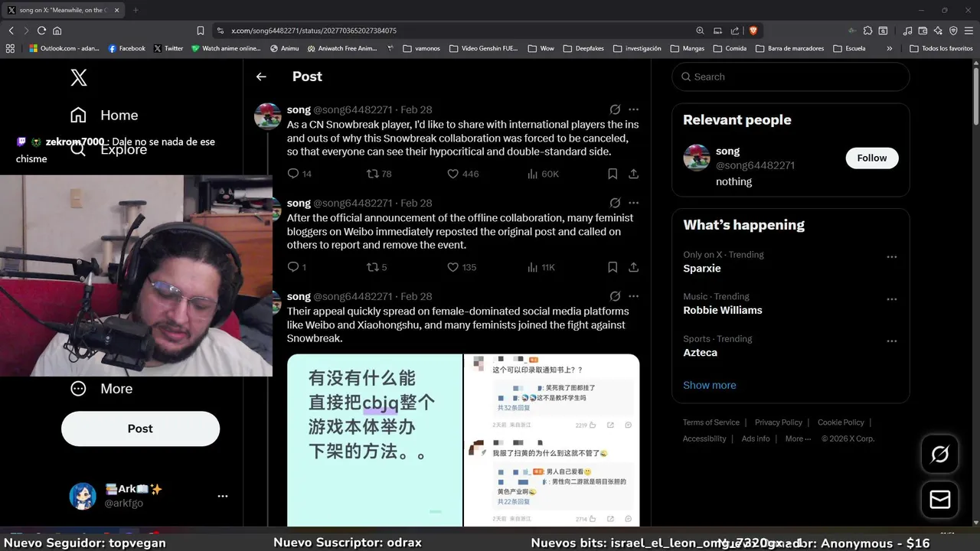Open Accessibility footer link
Viewport: 980px width, 551px height.
pyautogui.click(x=704, y=439)
